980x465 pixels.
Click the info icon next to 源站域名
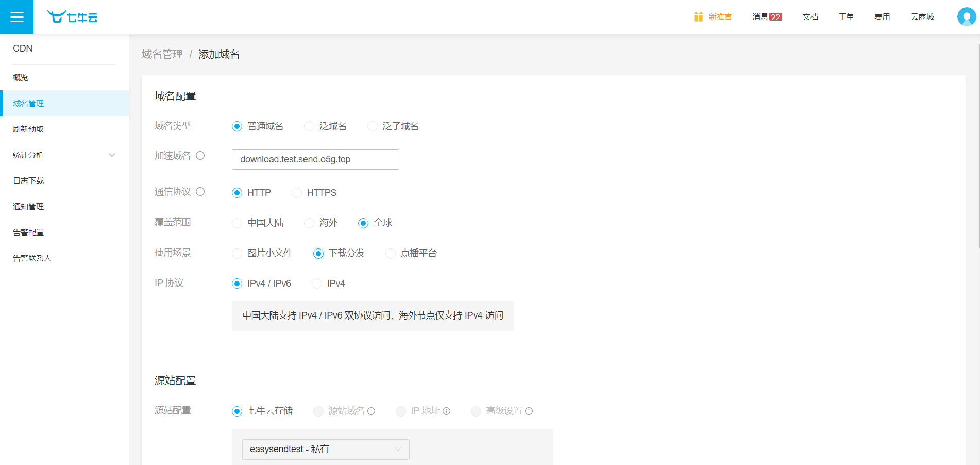coord(371,411)
